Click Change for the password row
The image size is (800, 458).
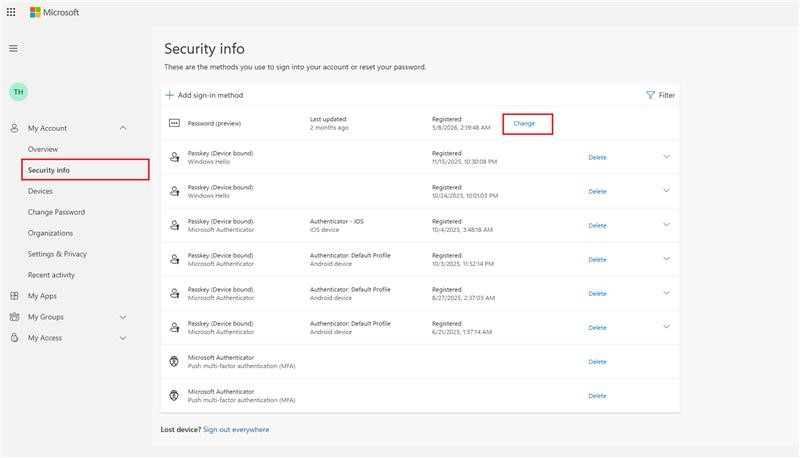(524, 123)
